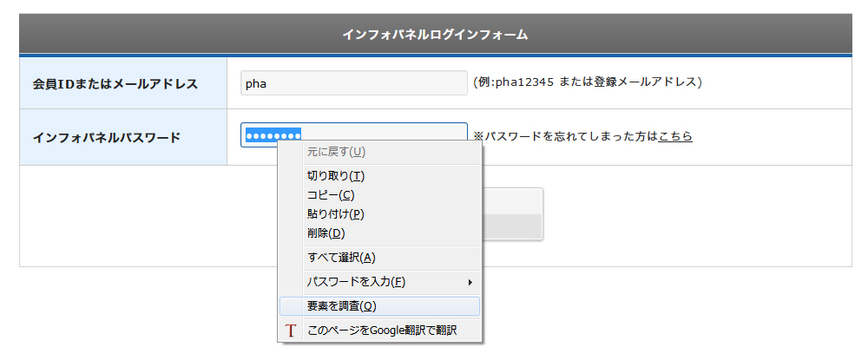868x347 pixels.
Task: Open the こちら forgot-password link
Action: [675, 136]
